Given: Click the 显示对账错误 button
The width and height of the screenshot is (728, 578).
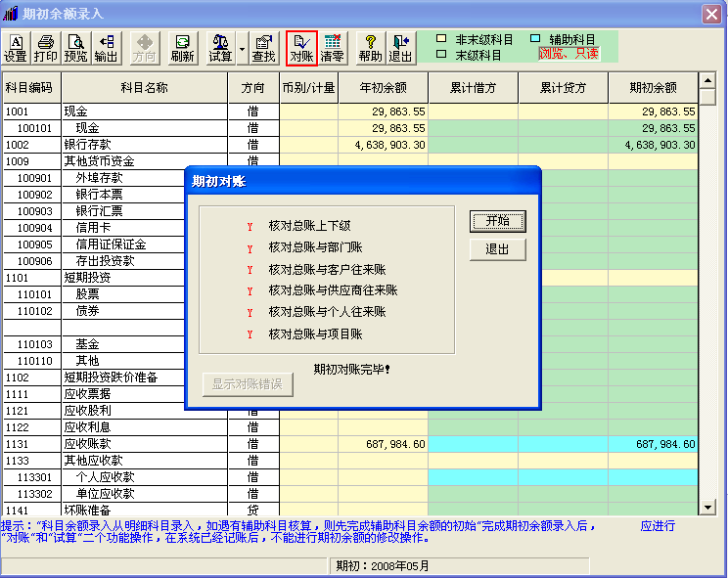Looking at the screenshot, I should 248,384.
